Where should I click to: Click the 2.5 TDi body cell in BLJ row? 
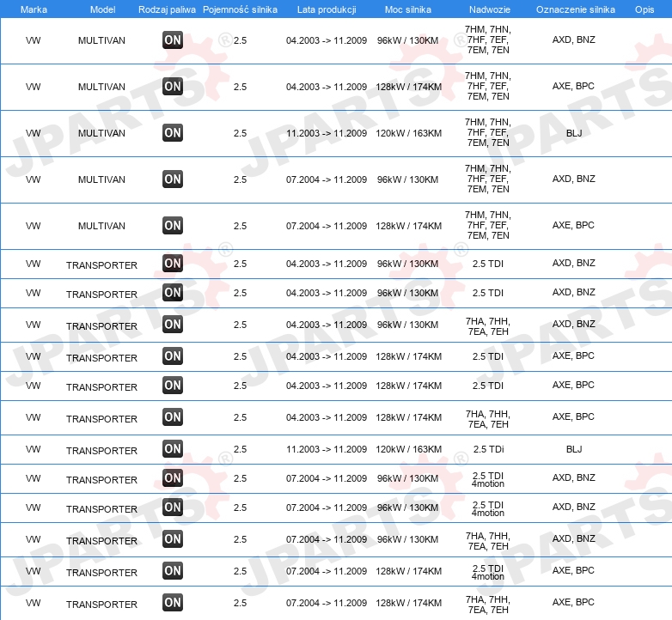click(x=489, y=449)
